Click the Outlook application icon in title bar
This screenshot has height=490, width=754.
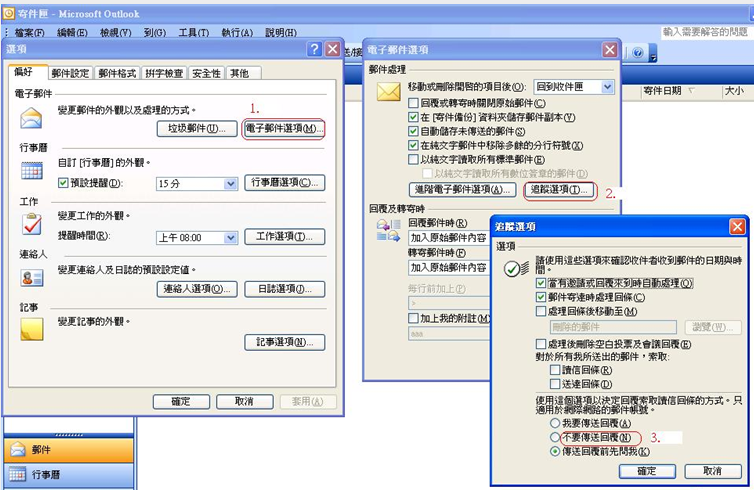click(x=9, y=13)
